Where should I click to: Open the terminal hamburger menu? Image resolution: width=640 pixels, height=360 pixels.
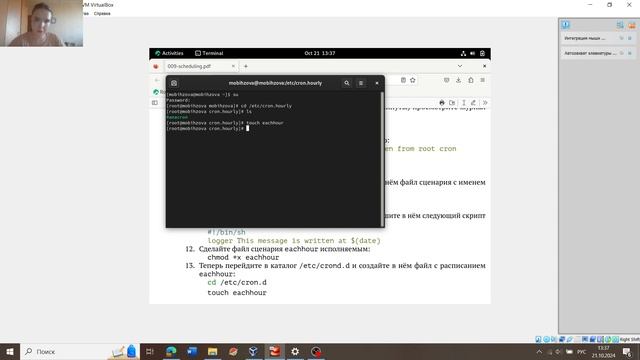[x=361, y=83]
